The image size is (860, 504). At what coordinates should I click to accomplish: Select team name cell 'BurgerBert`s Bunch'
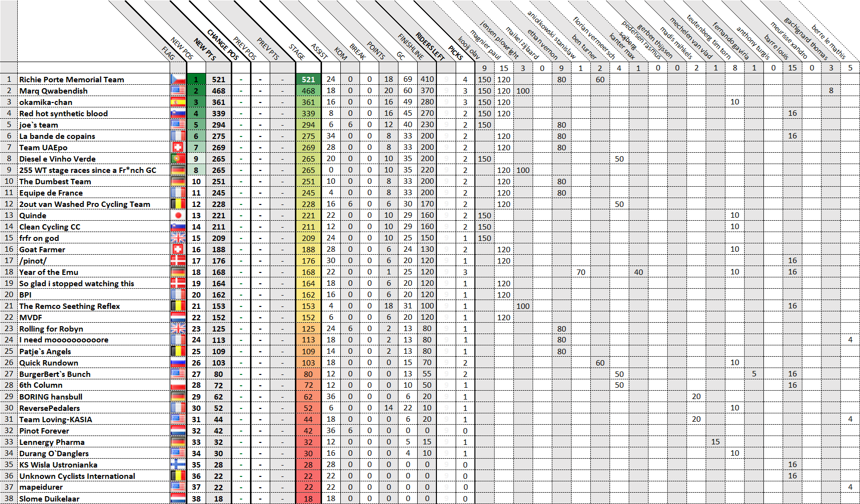click(x=94, y=374)
